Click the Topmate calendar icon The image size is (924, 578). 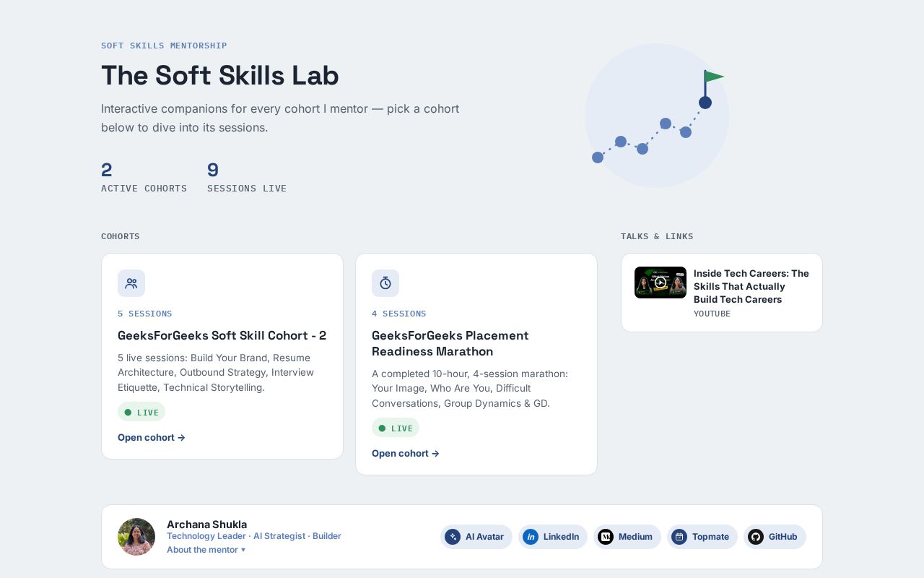coord(679,537)
